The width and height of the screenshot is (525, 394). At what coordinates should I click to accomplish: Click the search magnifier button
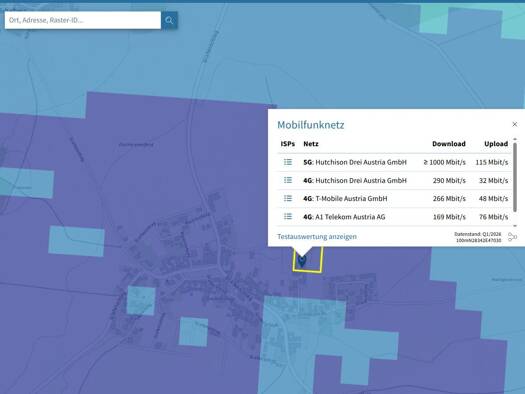169,20
